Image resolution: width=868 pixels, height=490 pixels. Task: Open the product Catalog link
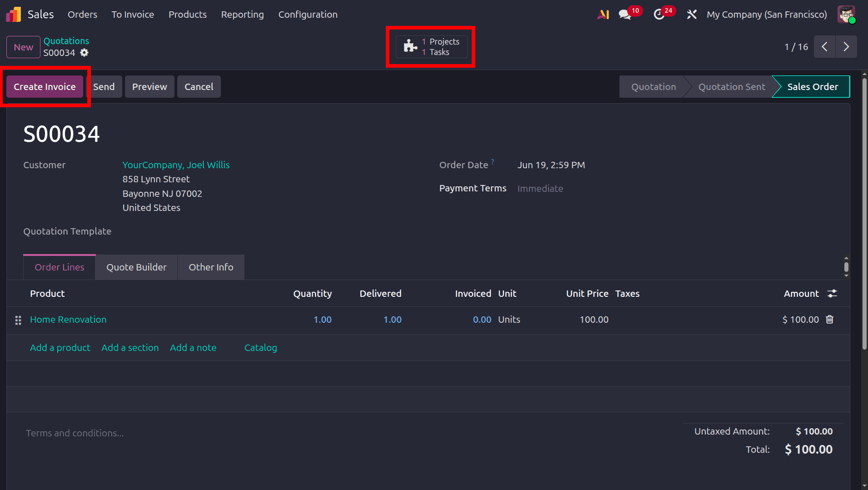pyautogui.click(x=260, y=348)
